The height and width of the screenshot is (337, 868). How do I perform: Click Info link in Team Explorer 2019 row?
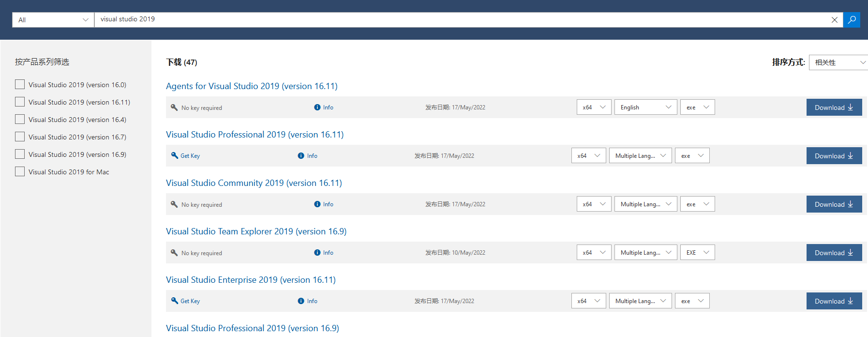tap(328, 253)
